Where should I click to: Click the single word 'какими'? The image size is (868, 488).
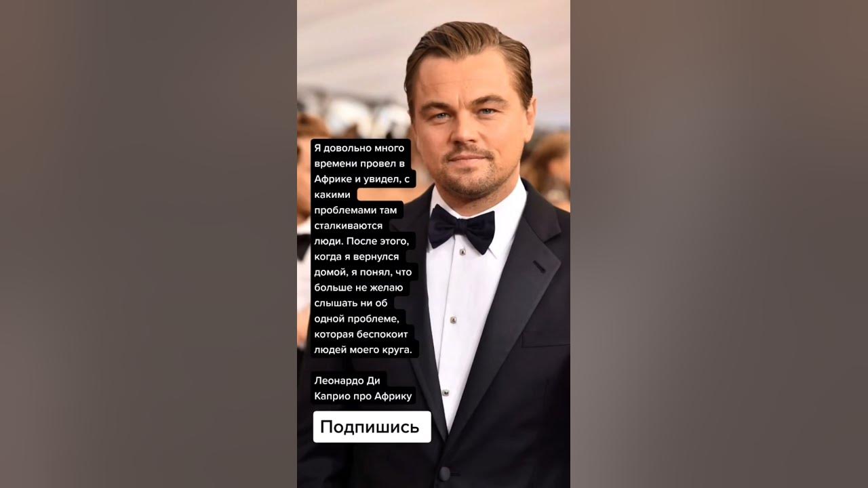(333, 195)
